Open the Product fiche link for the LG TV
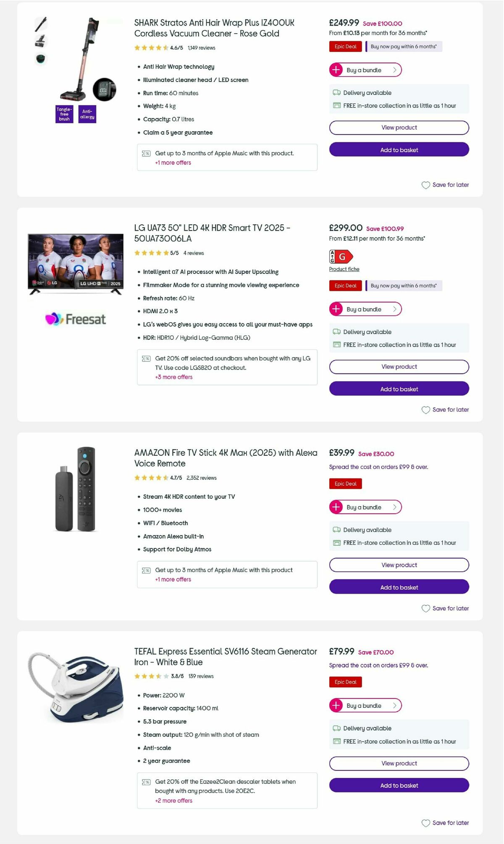The image size is (504, 844). [x=344, y=269]
